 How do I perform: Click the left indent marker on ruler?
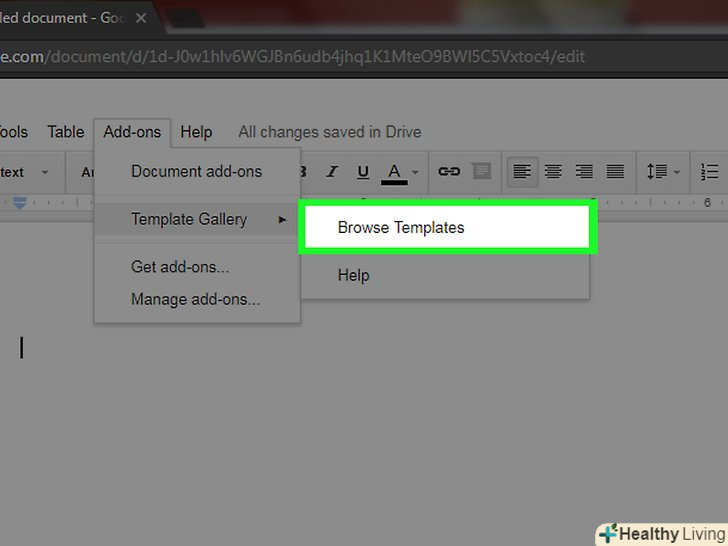pyautogui.click(x=20, y=203)
